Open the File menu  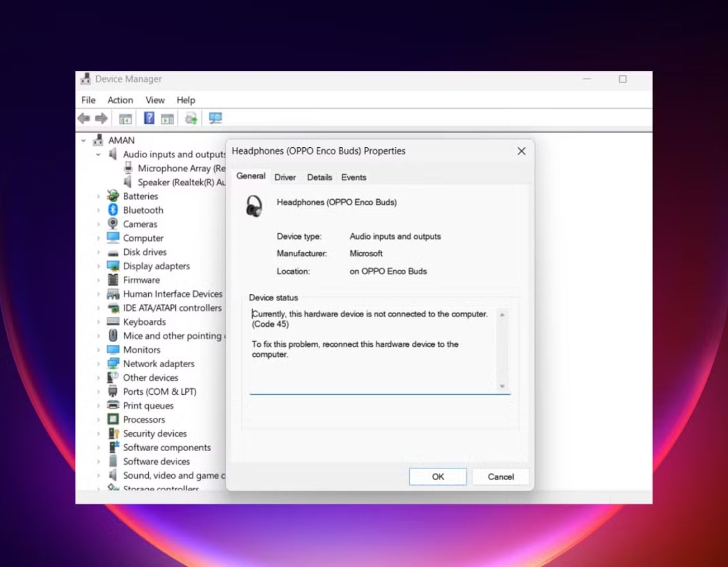88,100
